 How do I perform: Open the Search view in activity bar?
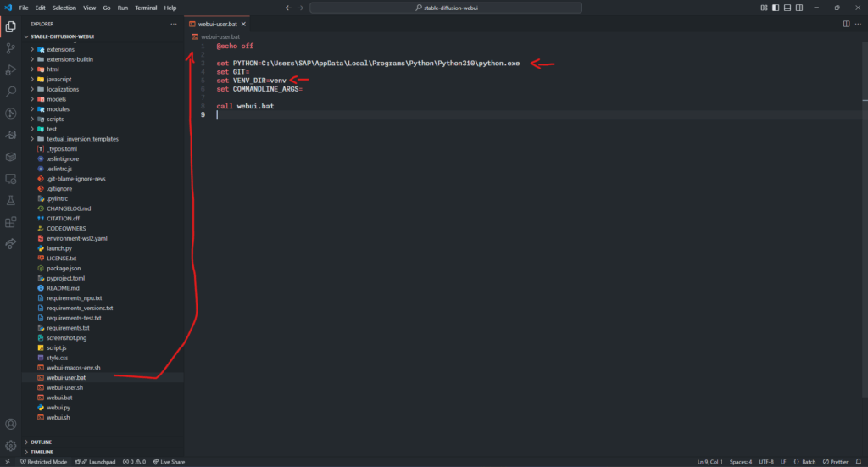[x=10, y=92]
